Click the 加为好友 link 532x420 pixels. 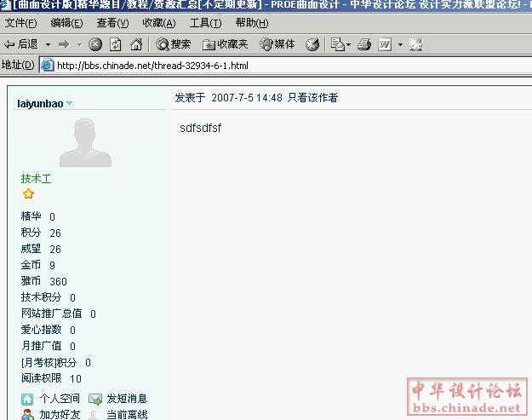click(x=60, y=415)
